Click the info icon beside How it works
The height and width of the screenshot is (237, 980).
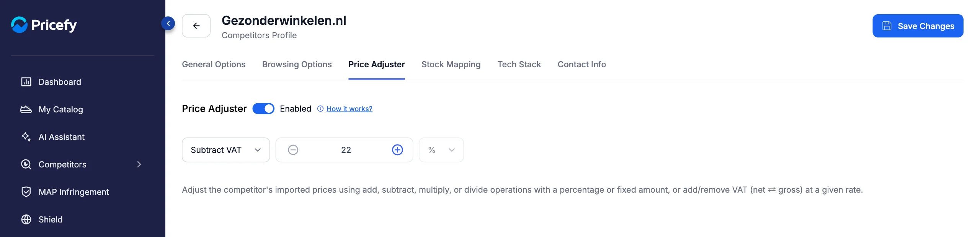[320, 109]
